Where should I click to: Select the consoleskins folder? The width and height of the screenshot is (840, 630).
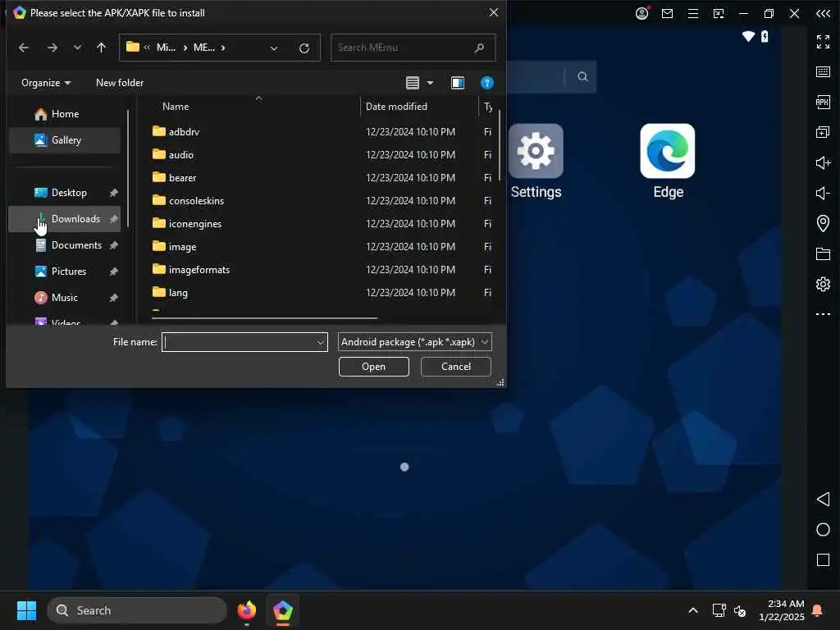[x=322, y=200]
